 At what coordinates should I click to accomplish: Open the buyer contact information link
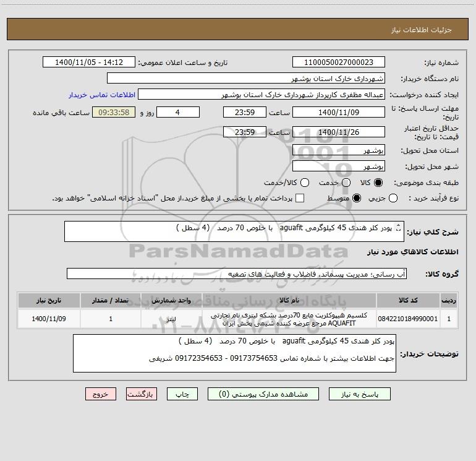point(102,95)
